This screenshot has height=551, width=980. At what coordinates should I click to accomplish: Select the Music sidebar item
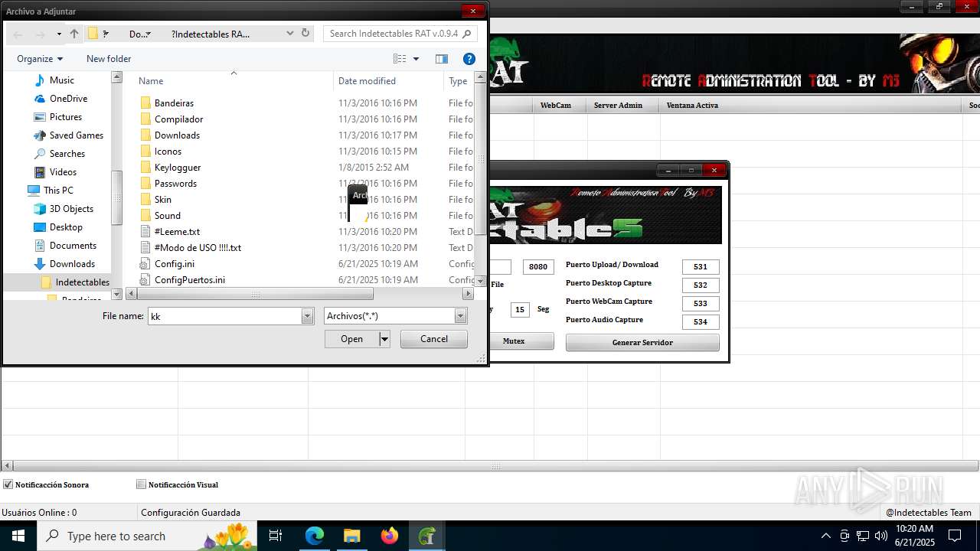pos(62,80)
